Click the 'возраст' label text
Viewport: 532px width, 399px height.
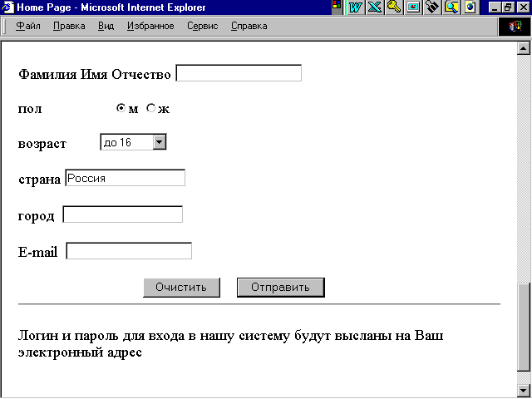pos(42,144)
